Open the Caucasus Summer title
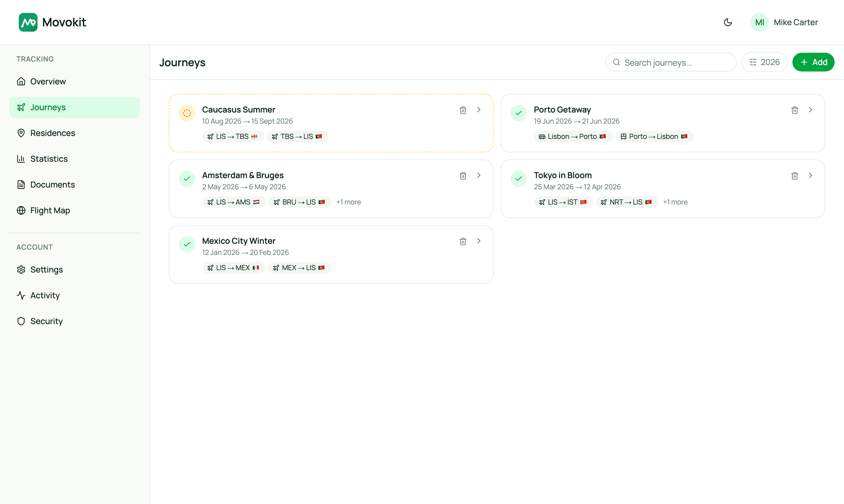 click(x=239, y=110)
